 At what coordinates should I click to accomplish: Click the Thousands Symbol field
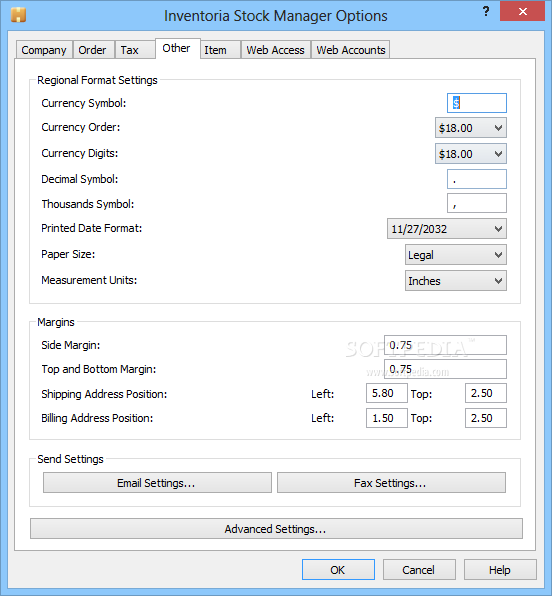477,203
